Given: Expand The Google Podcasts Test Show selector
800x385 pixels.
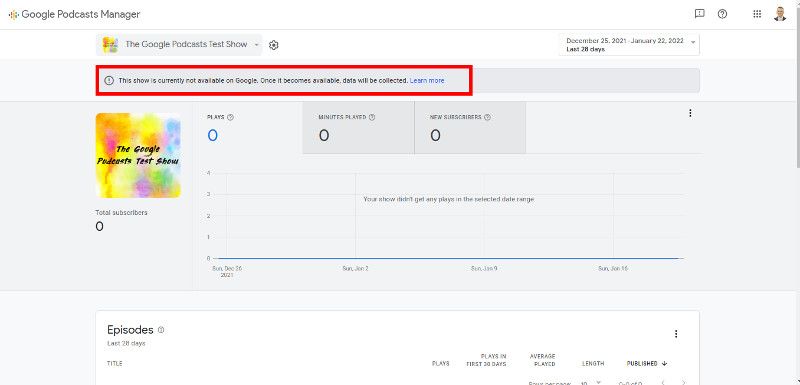Looking at the screenshot, I should pyautogui.click(x=179, y=45).
